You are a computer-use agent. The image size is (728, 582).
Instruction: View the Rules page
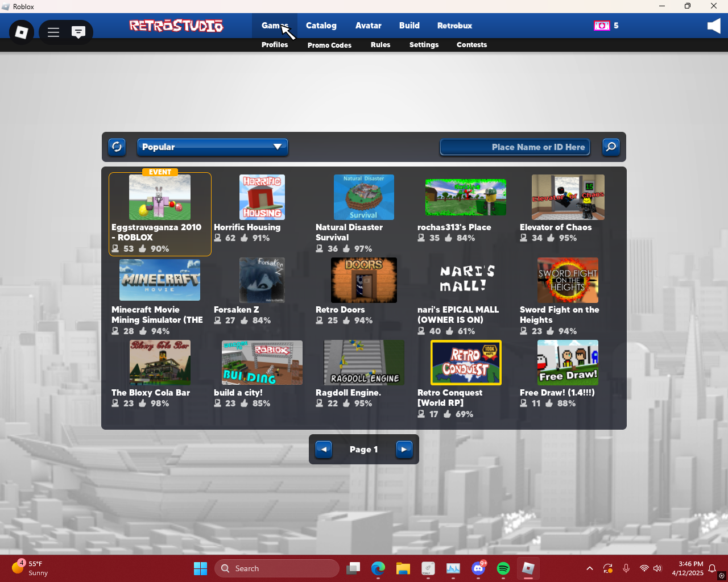point(380,45)
